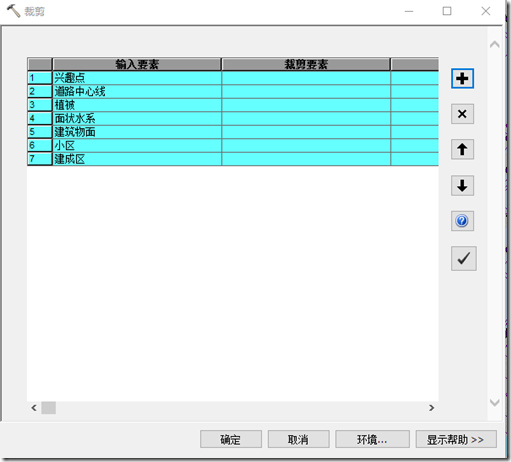The height and width of the screenshot is (462, 511).
Task: Move row up with up arrow
Action: 462,149
